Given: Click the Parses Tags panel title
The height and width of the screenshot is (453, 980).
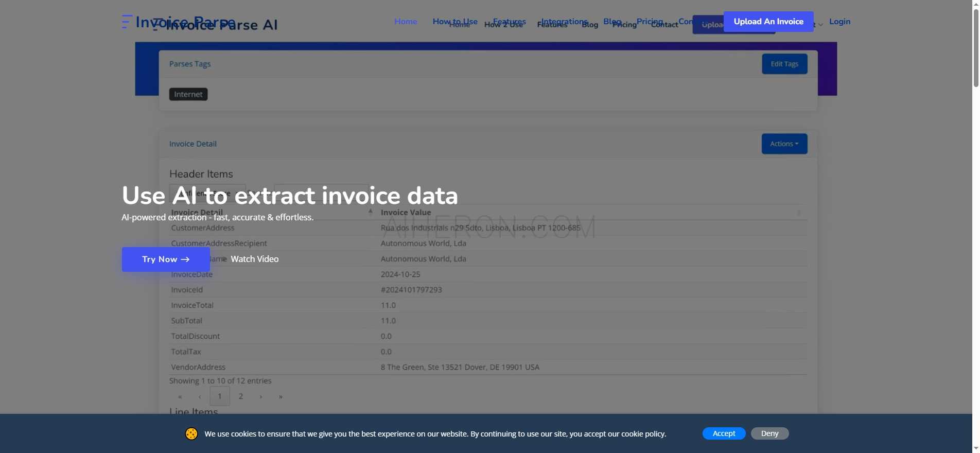Looking at the screenshot, I should [x=190, y=64].
